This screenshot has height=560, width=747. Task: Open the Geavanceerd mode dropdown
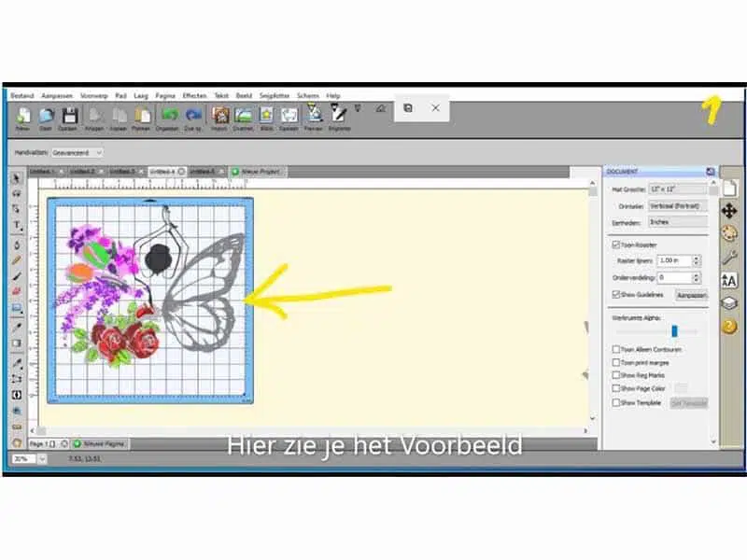pyautogui.click(x=77, y=153)
